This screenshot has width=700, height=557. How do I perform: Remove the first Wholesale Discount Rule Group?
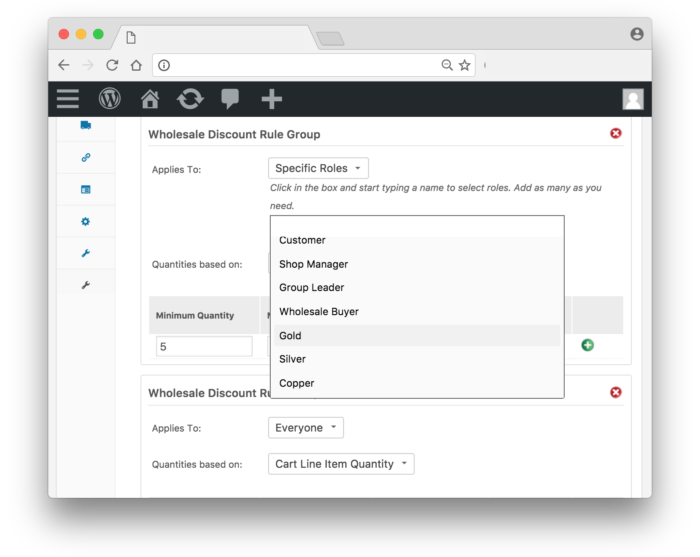tap(615, 133)
